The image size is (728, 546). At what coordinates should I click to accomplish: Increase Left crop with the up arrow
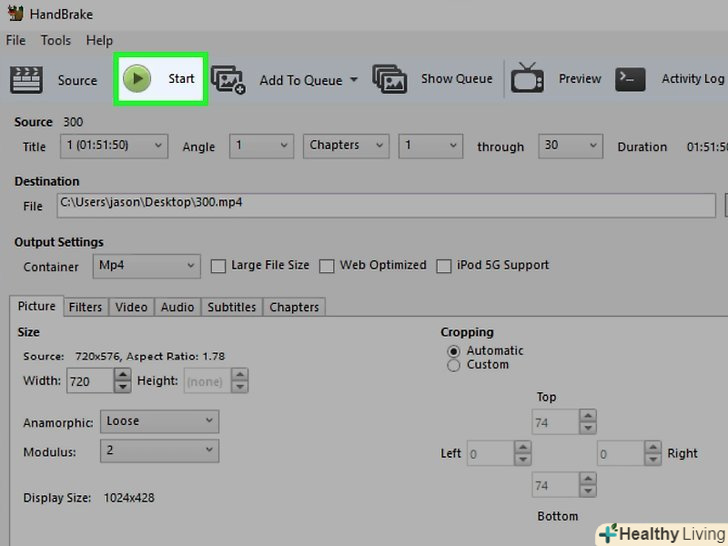coord(523,447)
